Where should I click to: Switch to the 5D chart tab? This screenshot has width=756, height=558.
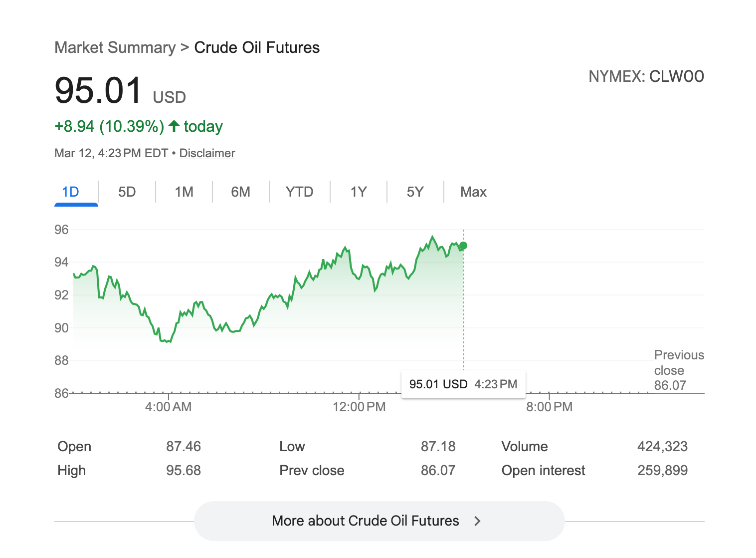click(127, 192)
